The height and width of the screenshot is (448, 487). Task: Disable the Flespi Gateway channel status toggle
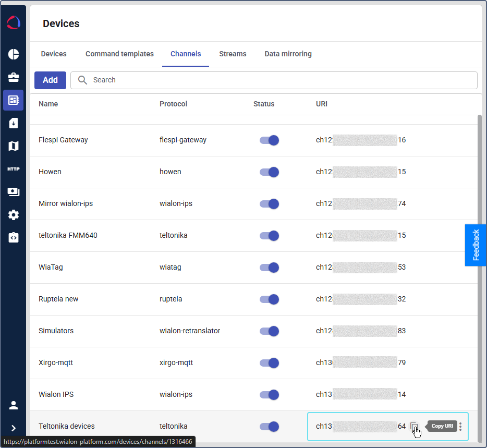(x=270, y=140)
